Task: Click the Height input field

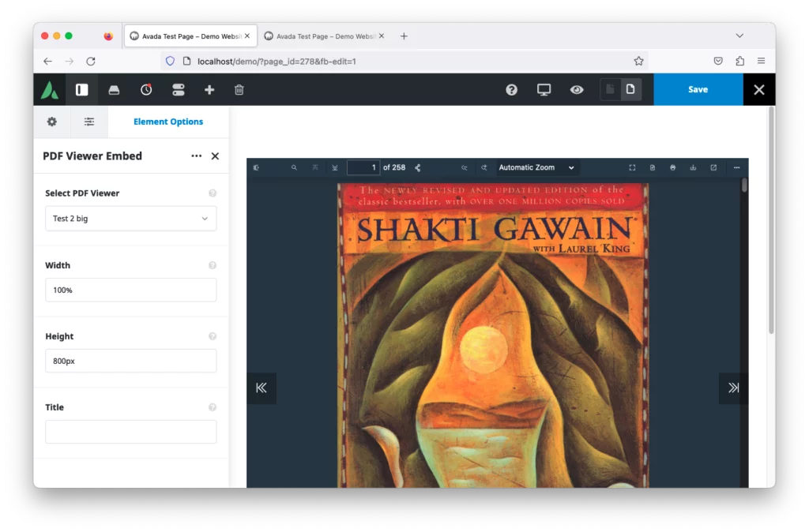Action: click(130, 361)
